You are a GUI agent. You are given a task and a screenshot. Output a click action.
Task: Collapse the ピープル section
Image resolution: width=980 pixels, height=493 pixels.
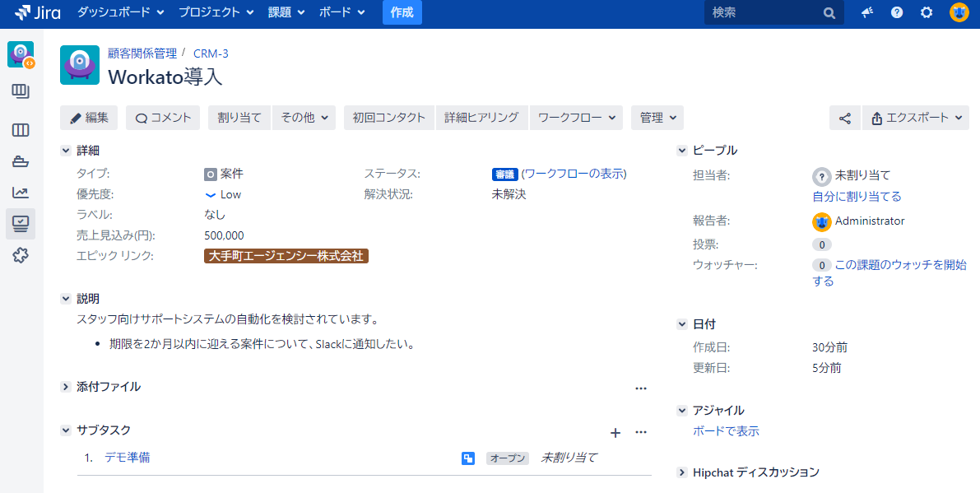pos(682,151)
